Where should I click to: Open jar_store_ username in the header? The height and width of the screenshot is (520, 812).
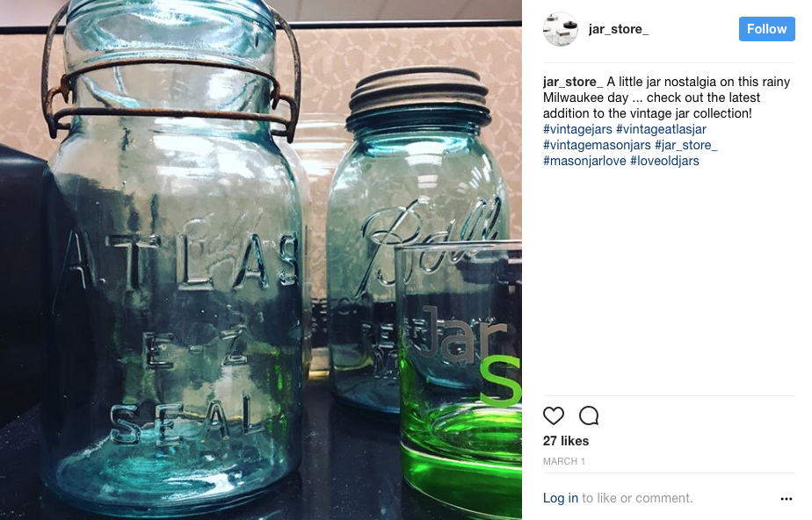[x=619, y=29]
